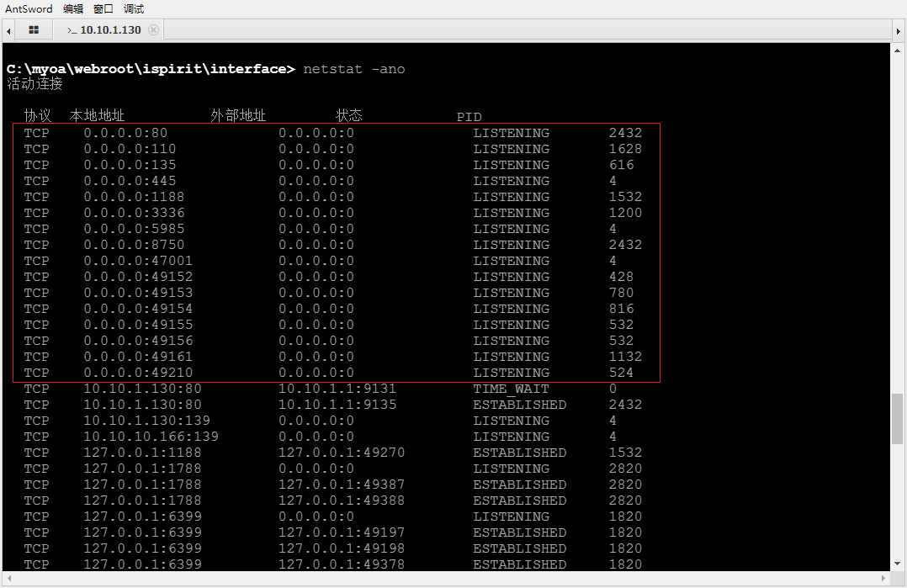Click PID 780 in the port 49153 row

click(621, 293)
